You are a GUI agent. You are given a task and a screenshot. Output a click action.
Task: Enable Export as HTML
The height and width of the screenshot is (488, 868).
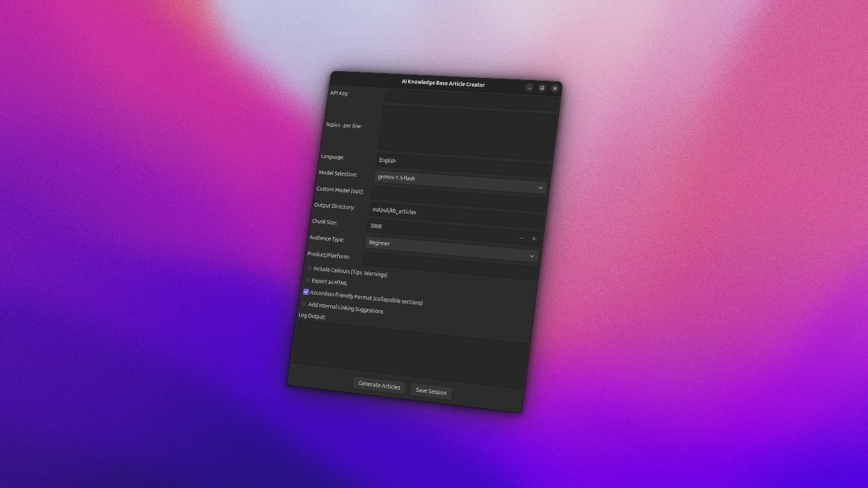[x=307, y=281]
